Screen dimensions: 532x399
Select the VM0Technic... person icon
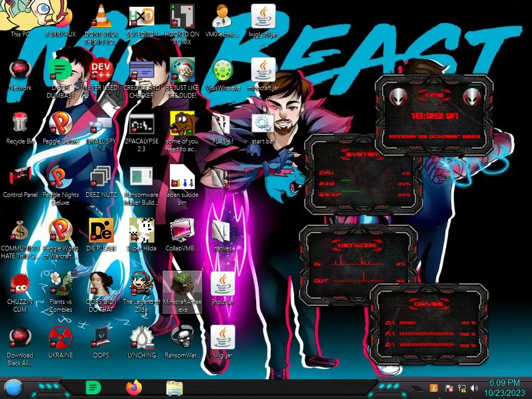(222, 21)
